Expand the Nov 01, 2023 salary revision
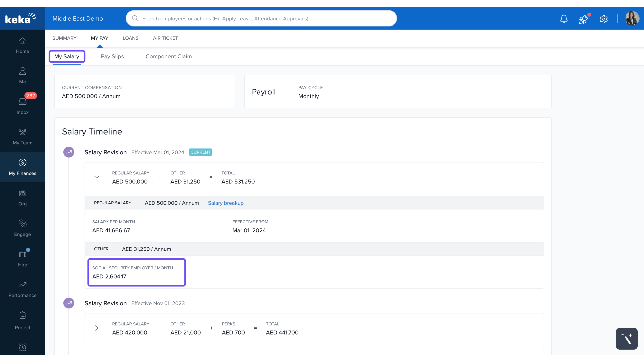 [97, 328]
